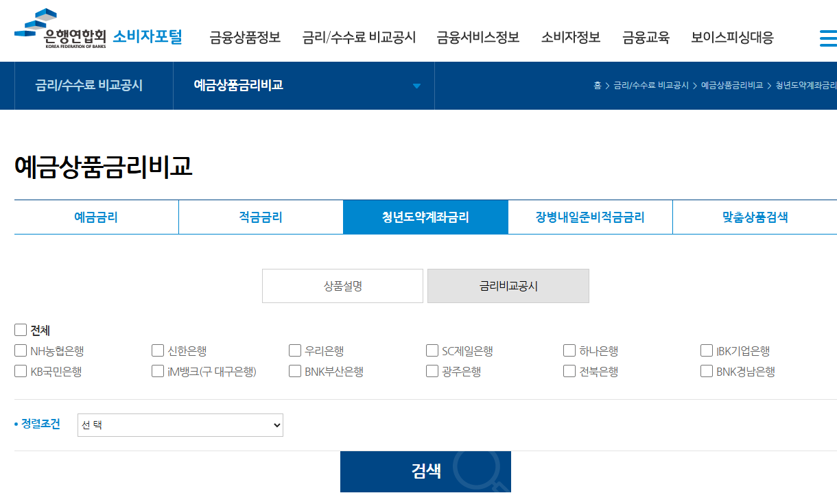Check the 전북은행 checkbox
The height and width of the screenshot is (504, 837).
569,371
